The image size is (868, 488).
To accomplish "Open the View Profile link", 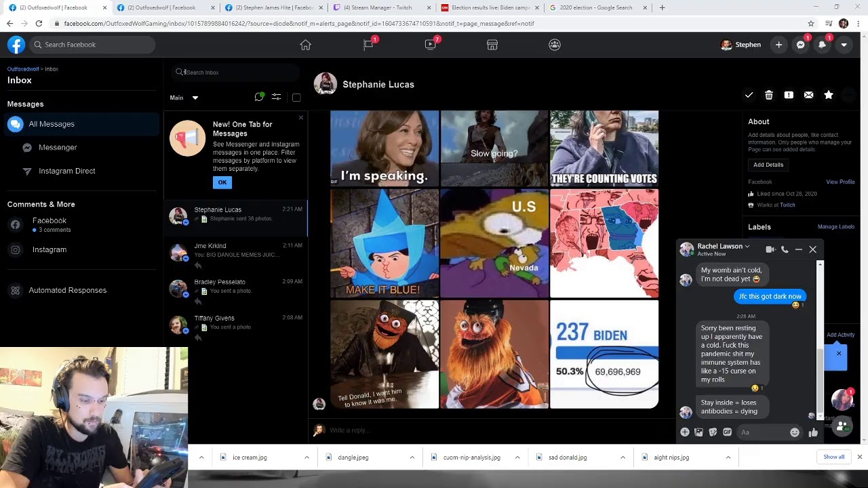I will point(840,182).
